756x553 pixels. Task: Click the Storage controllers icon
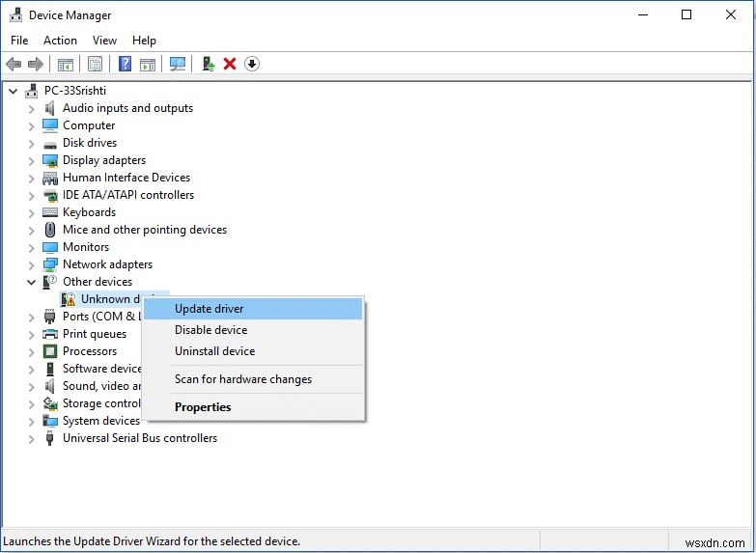pyautogui.click(x=50, y=403)
